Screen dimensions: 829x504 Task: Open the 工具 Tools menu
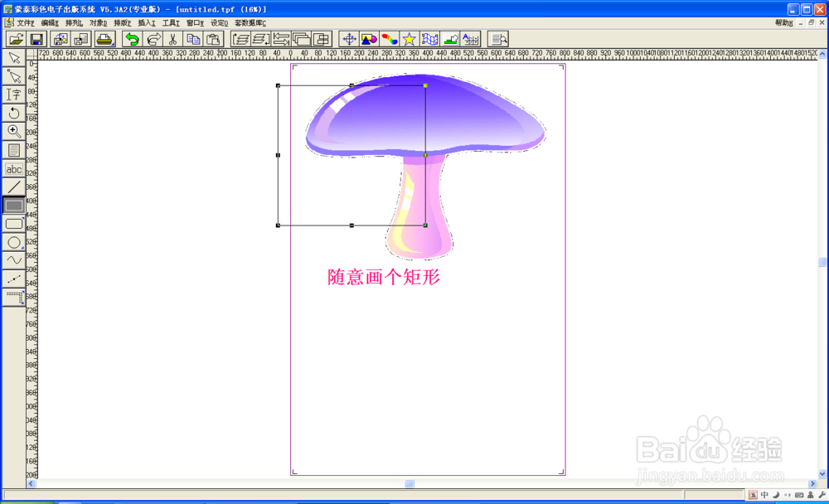coord(172,22)
